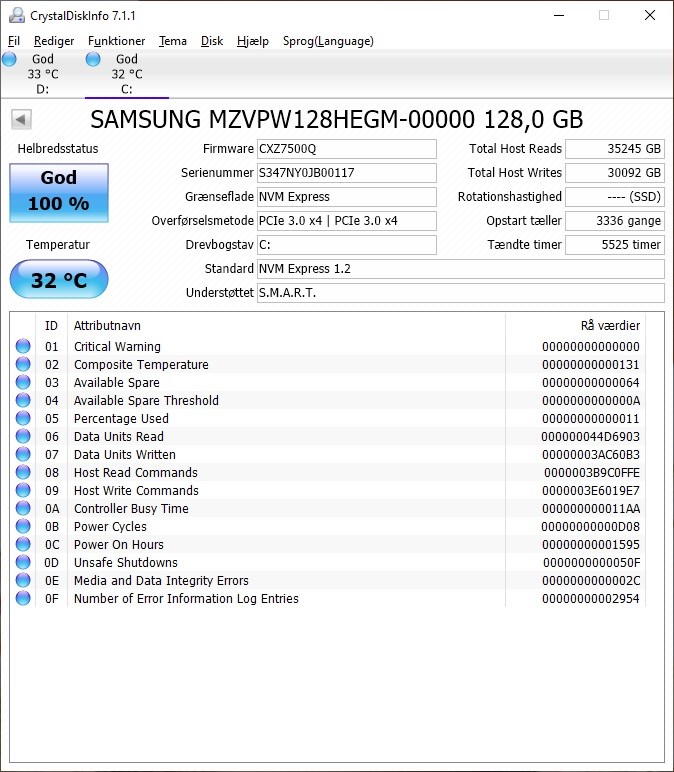The height and width of the screenshot is (772, 674).
Task: Click status orb for Host Read Commands row
Action: (23, 472)
